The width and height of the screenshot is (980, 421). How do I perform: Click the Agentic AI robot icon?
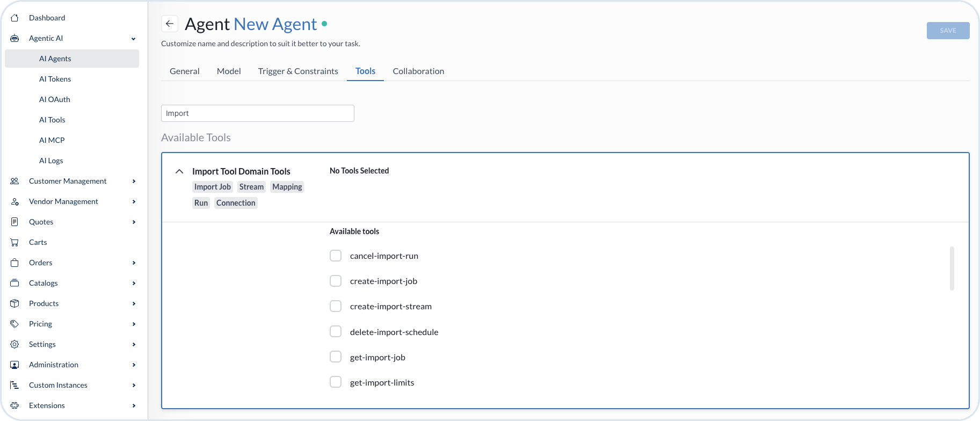pyautogui.click(x=14, y=38)
